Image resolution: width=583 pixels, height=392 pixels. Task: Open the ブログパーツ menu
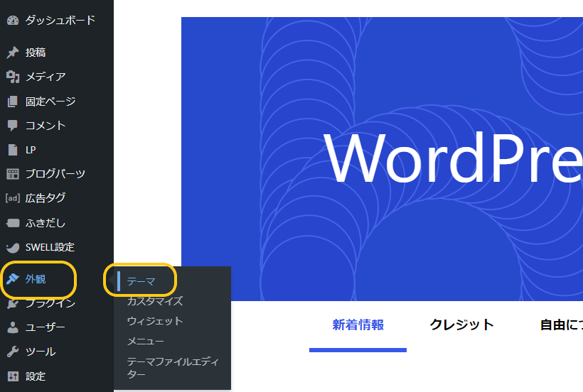tap(56, 174)
